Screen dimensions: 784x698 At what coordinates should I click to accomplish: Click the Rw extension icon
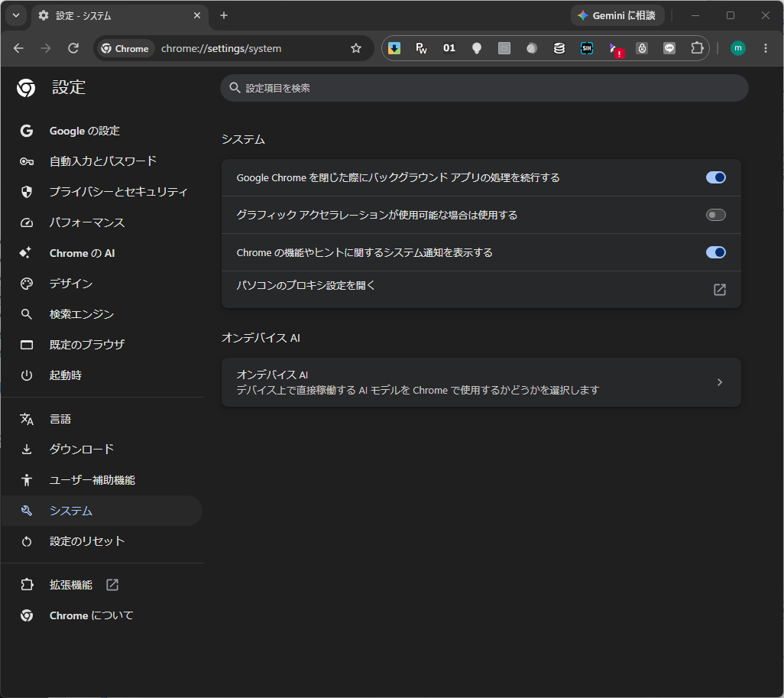[x=422, y=48]
